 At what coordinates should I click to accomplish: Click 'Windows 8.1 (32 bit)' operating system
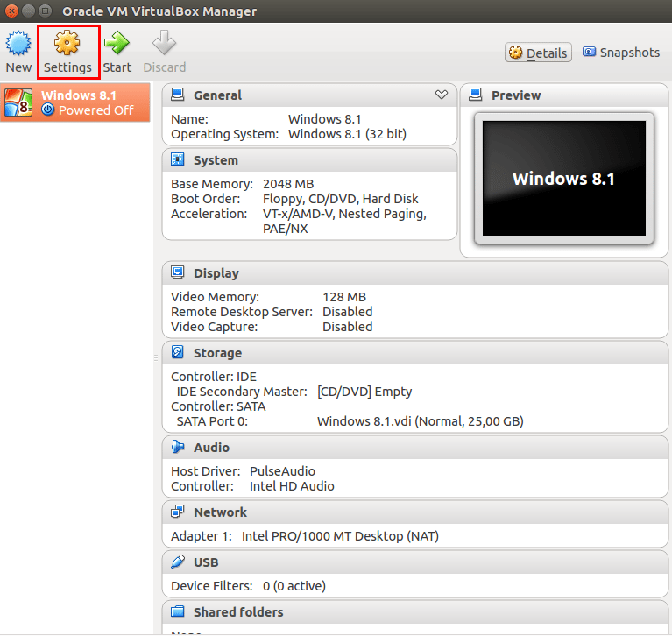point(347,134)
